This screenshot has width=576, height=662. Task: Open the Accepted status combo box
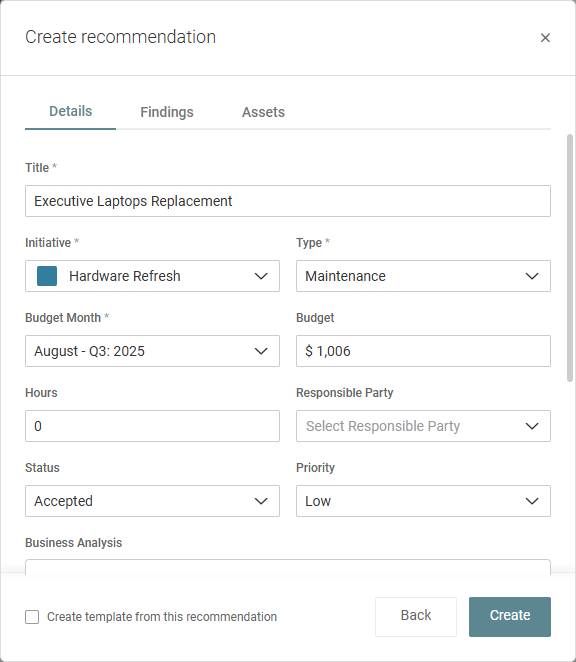(152, 501)
